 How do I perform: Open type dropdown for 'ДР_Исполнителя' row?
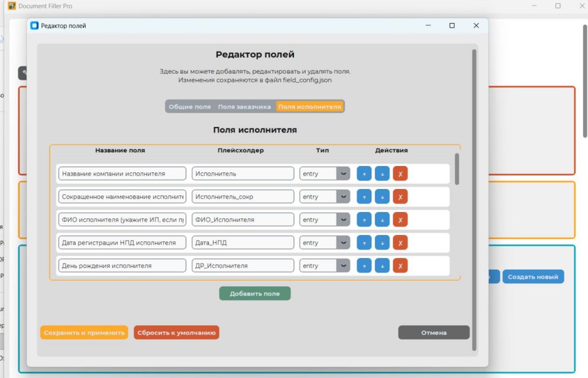coord(343,265)
